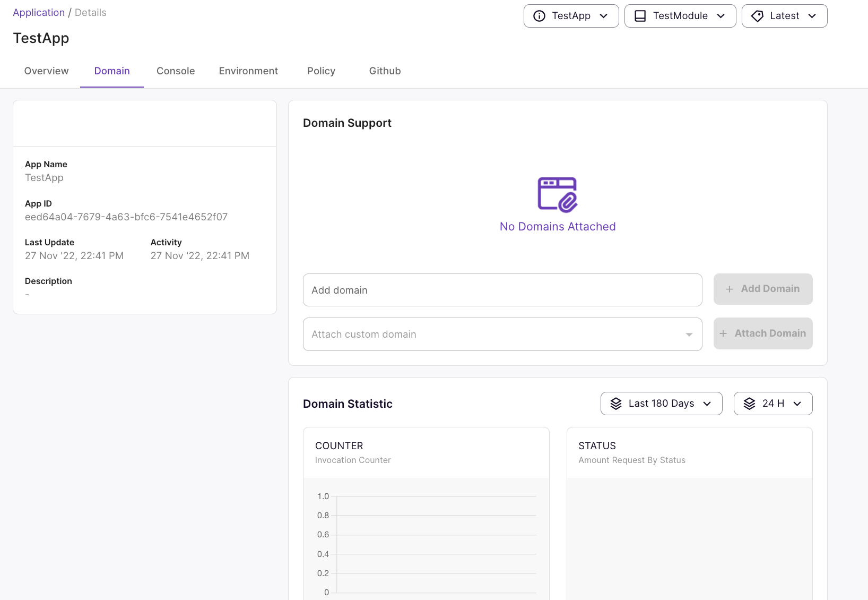Screen dimensions: 868x600
Task: Click the book icon beside TestModule
Action: tap(640, 16)
